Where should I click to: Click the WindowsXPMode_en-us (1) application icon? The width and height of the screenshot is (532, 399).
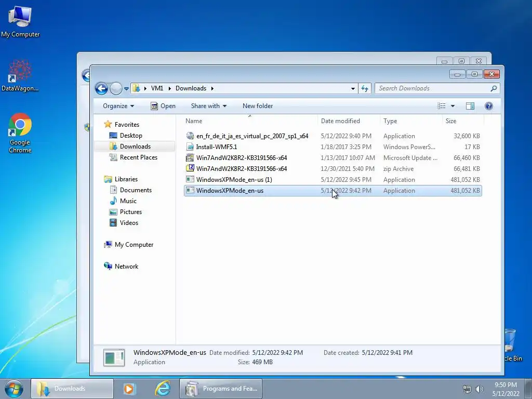(190, 179)
